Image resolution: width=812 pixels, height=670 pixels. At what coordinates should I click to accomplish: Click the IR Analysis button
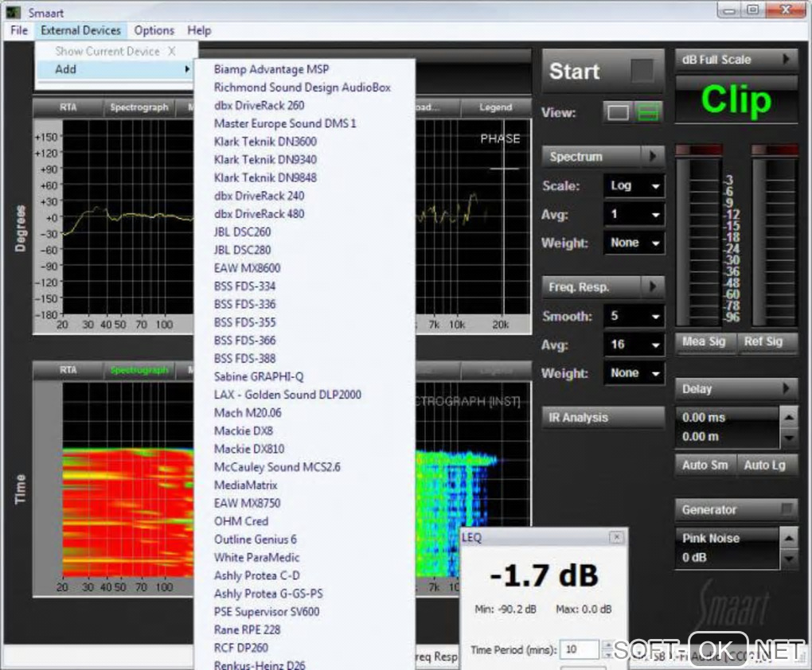click(x=603, y=418)
